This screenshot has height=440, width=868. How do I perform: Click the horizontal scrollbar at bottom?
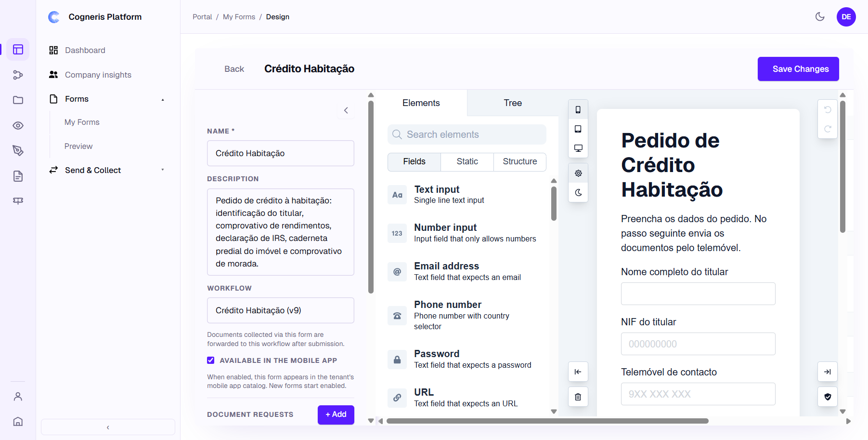pyautogui.click(x=547, y=421)
